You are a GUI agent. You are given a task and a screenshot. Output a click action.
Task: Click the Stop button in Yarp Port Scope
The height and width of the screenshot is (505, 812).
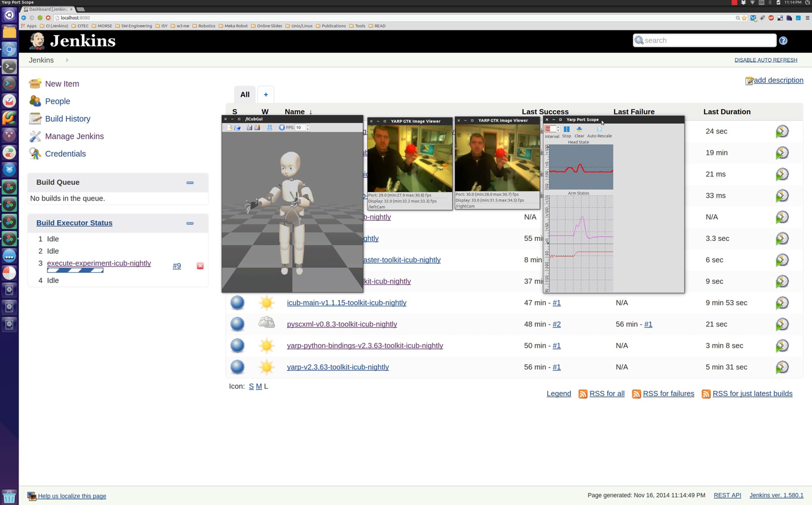click(566, 130)
